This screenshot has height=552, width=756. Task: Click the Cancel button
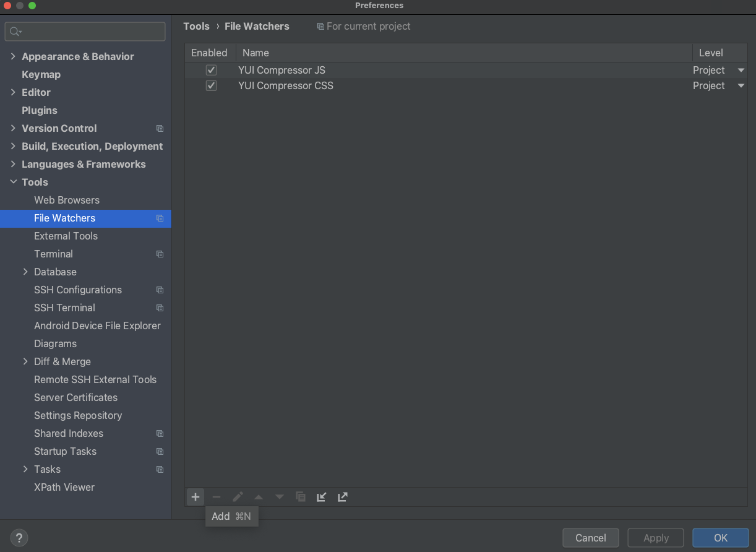pyautogui.click(x=591, y=538)
